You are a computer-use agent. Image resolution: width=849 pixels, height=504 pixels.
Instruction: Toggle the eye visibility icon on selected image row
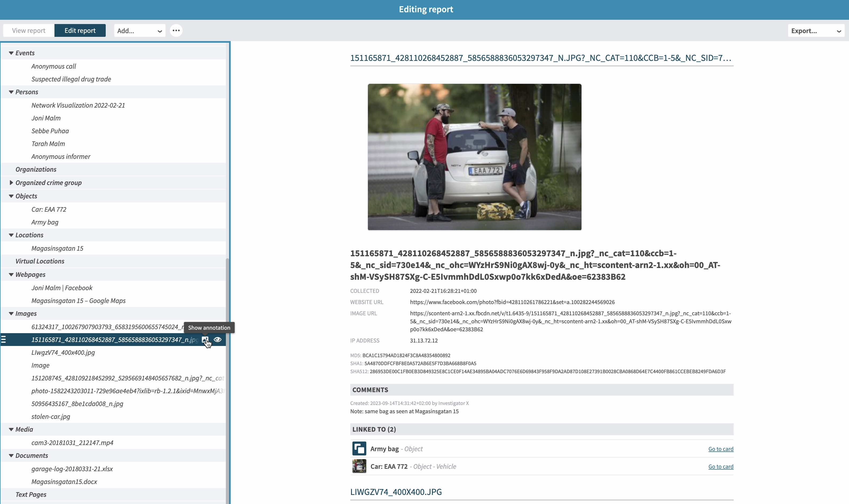pos(218,340)
